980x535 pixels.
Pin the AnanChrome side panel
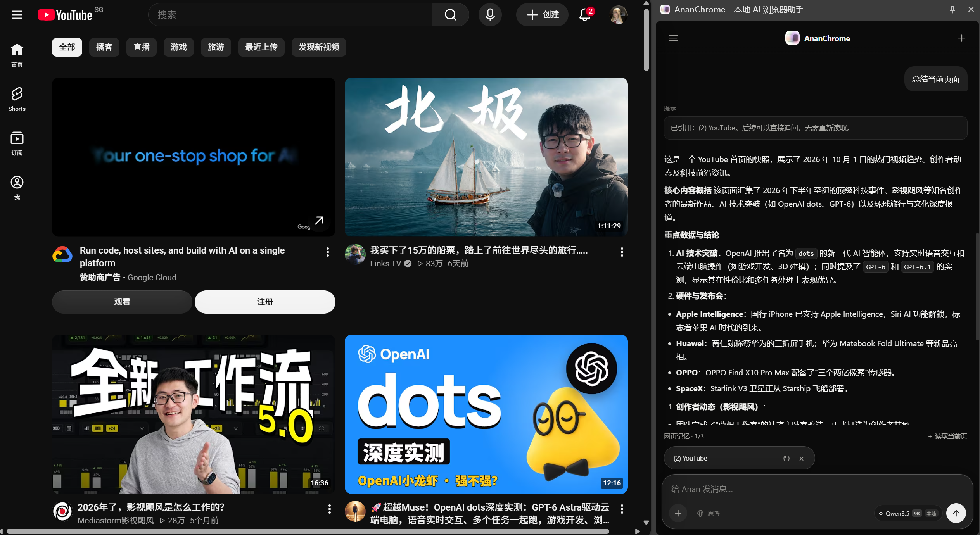pos(952,9)
